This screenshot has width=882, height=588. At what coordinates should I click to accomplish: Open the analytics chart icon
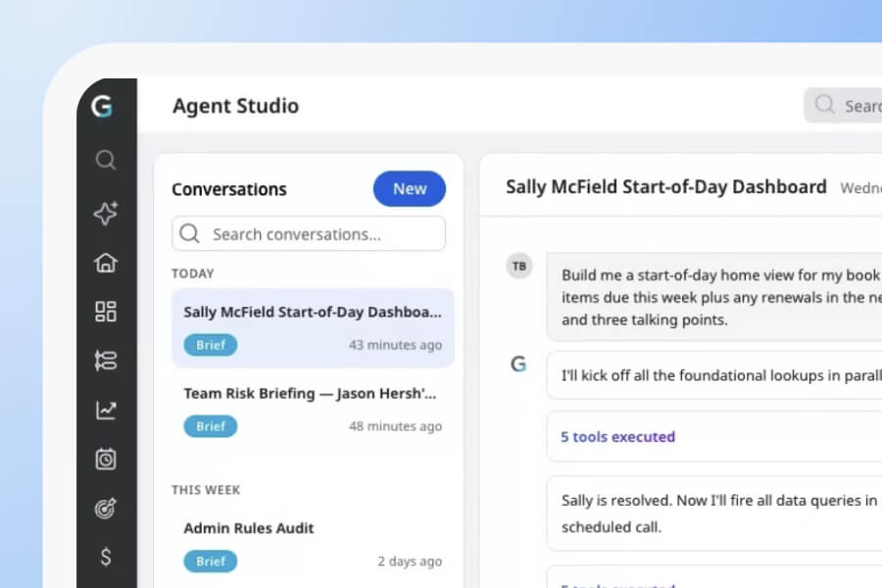(106, 410)
